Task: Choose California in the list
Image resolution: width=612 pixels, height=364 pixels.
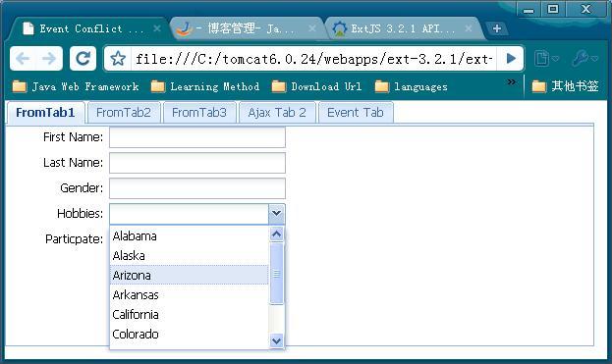Action: coord(190,315)
